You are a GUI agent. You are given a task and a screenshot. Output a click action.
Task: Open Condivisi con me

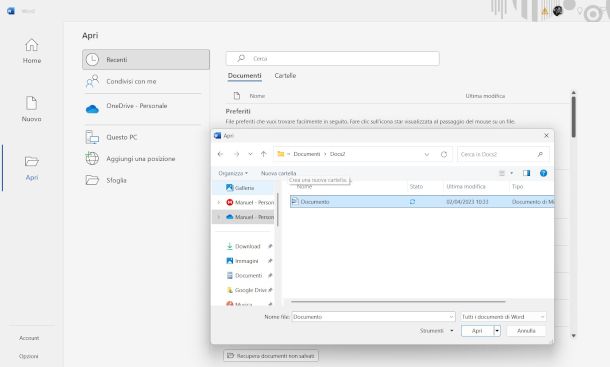(146, 81)
